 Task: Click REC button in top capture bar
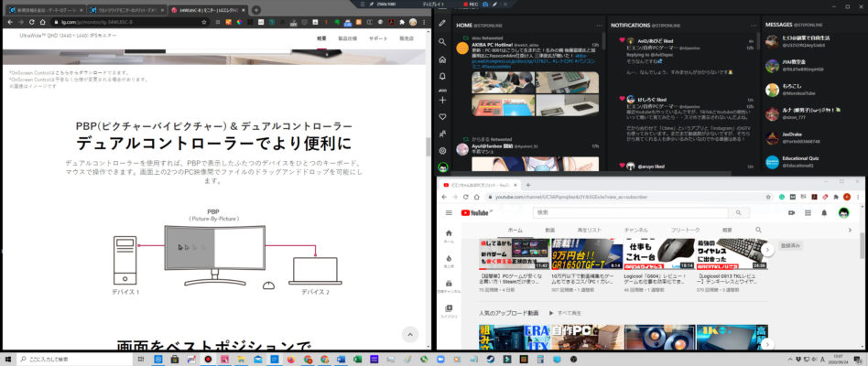pyautogui.click(x=472, y=4)
